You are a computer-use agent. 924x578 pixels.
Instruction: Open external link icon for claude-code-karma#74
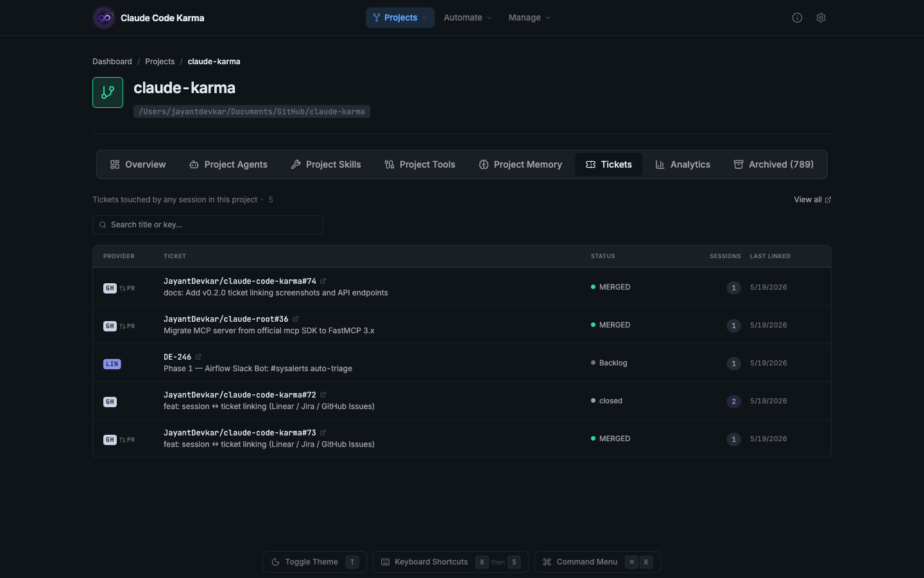(x=323, y=281)
